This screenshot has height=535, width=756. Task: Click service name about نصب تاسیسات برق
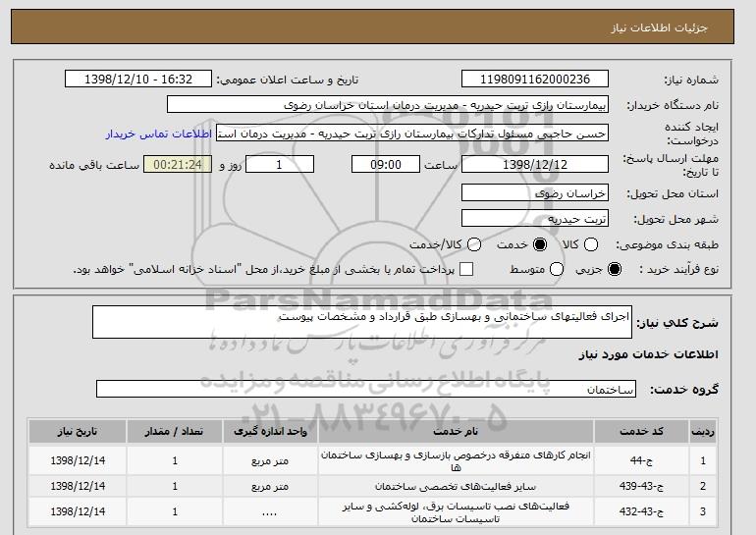[x=456, y=511]
